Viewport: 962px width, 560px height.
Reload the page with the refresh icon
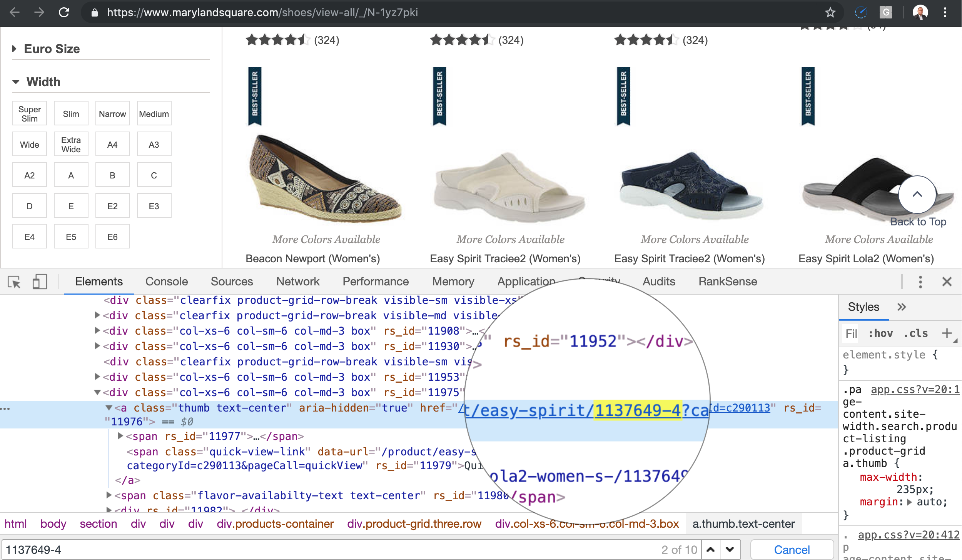tap(64, 12)
